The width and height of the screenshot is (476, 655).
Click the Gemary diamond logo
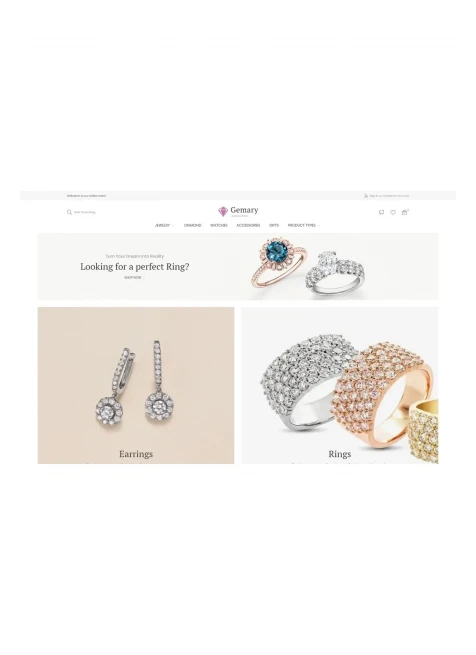[x=238, y=211]
